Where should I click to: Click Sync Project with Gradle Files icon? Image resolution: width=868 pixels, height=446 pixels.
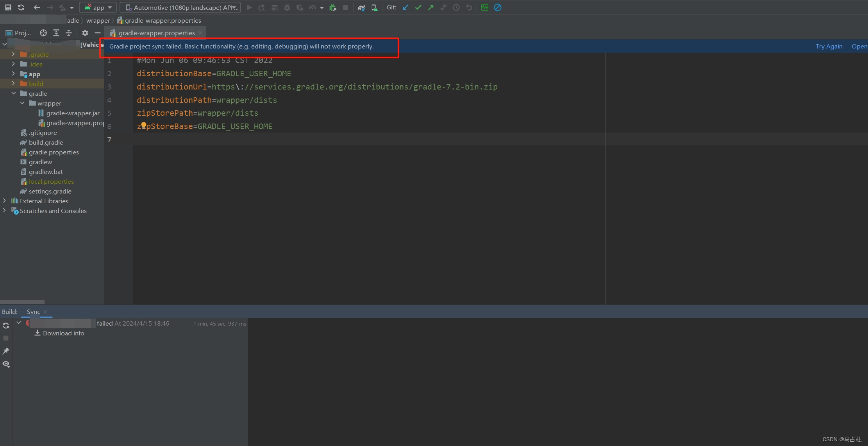click(361, 7)
